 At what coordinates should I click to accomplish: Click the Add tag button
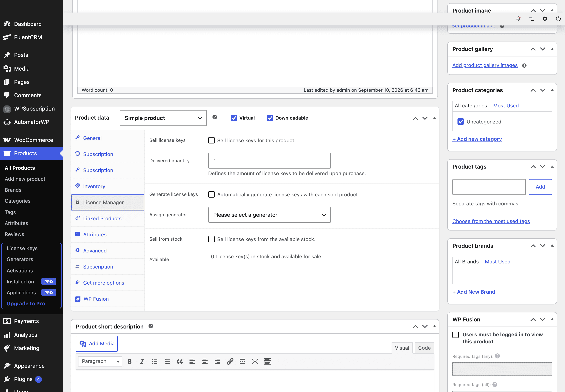pos(540,187)
